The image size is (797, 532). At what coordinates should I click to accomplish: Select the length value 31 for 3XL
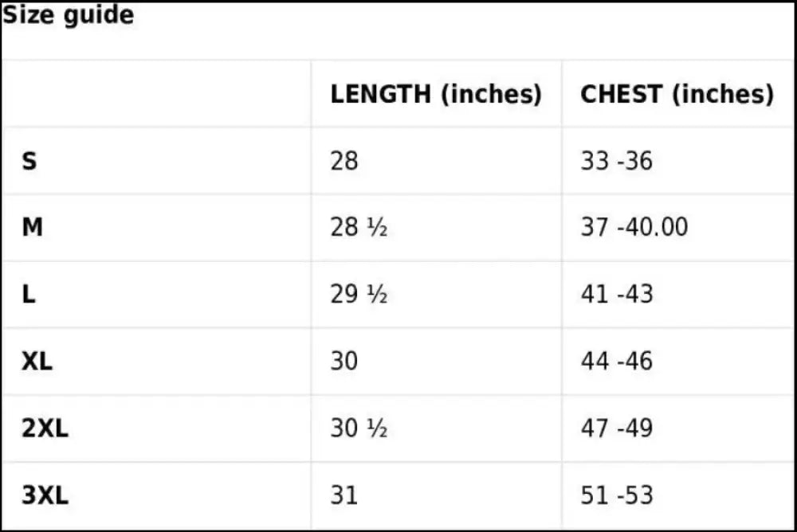[344, 495]
